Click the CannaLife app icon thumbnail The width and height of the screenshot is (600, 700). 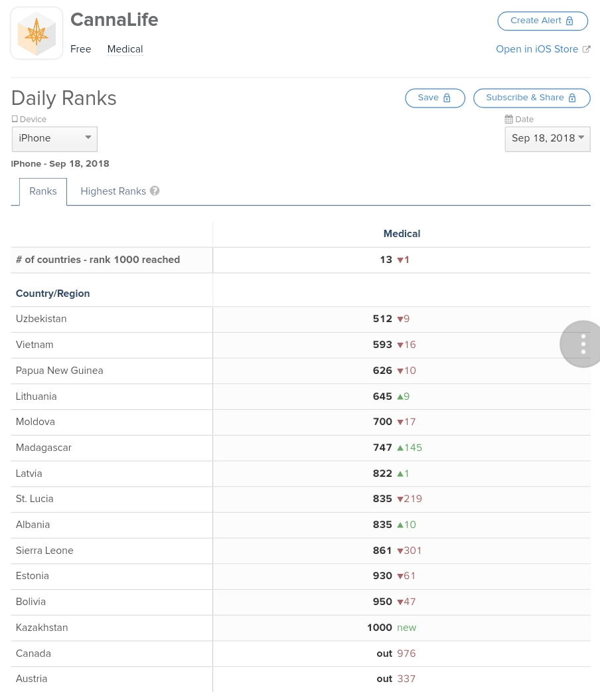pos(36,32)
